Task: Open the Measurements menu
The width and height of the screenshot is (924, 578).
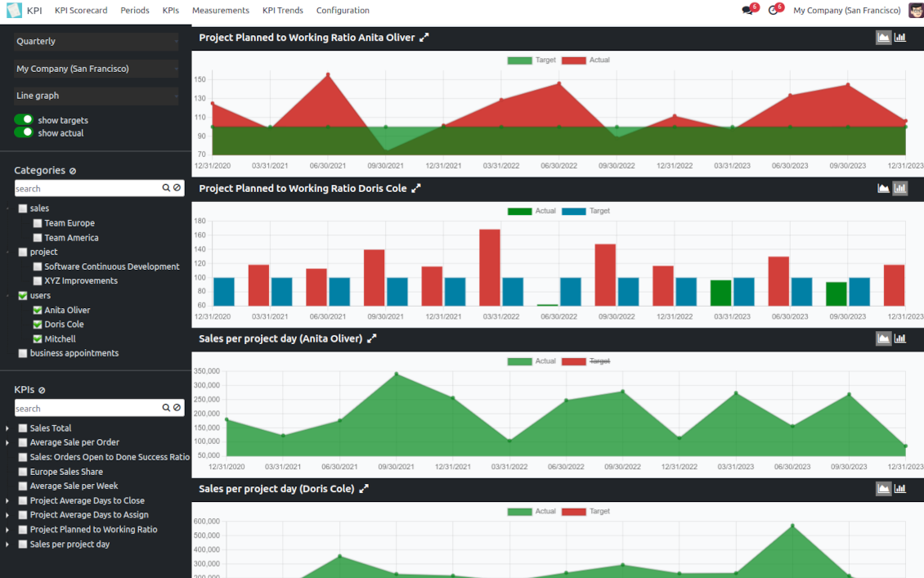Action: 221,10
